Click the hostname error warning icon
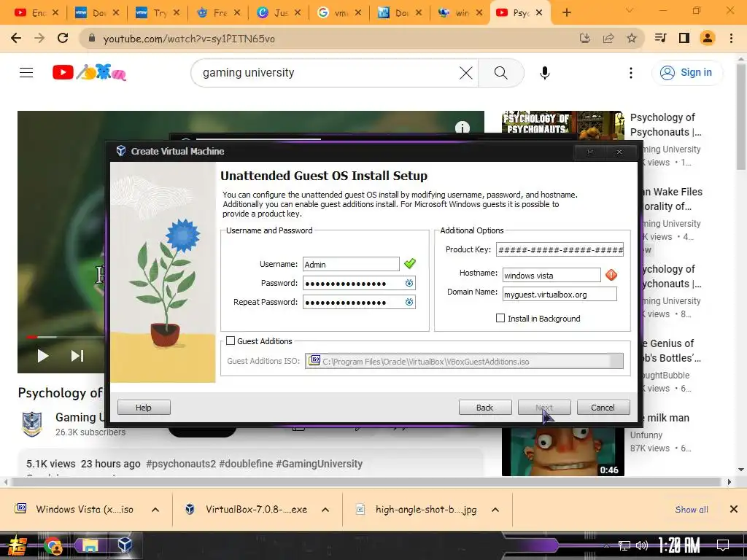 pyautogui.click(x=611, y=275)
